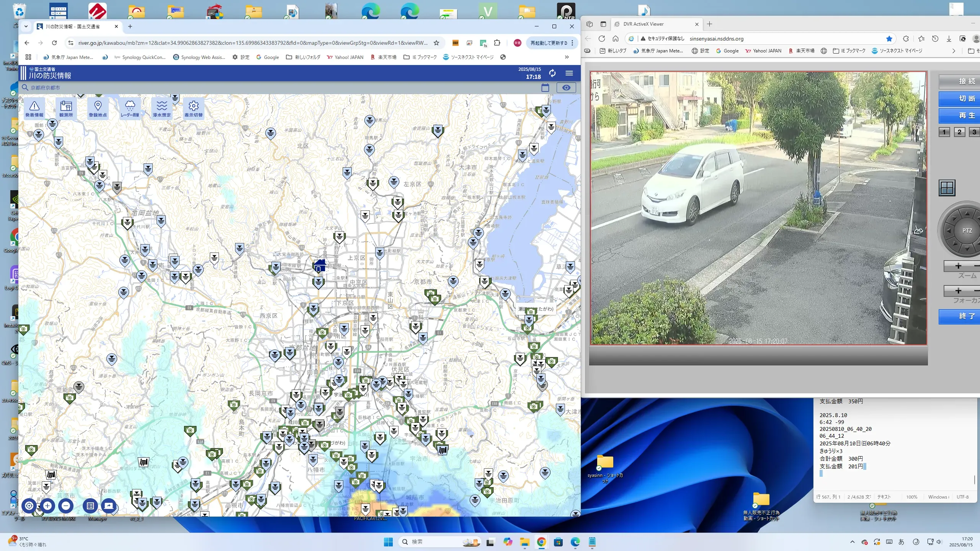Click the 京都府京都市 location search field
980x551 pixels.
[45, 88]
